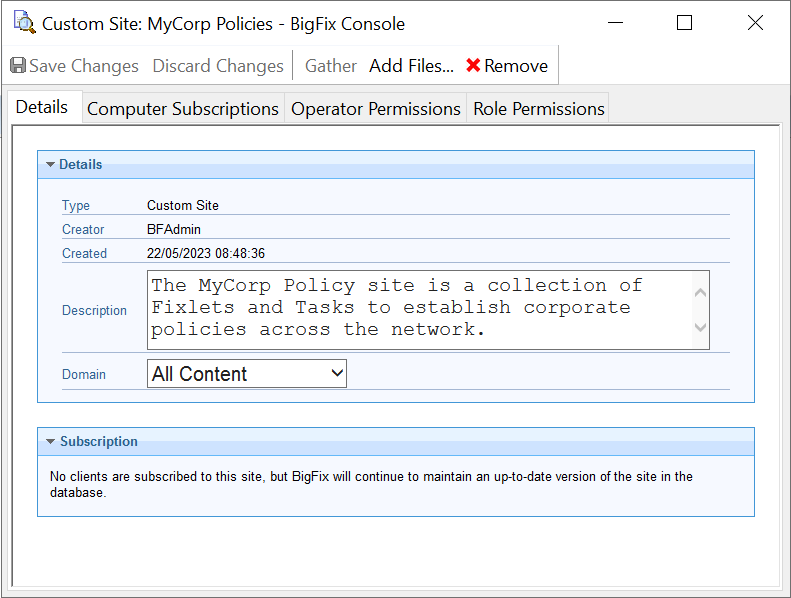Maximize the Custom Site window
This screenshot has height=598, width=791.
(x=685, y=23)
